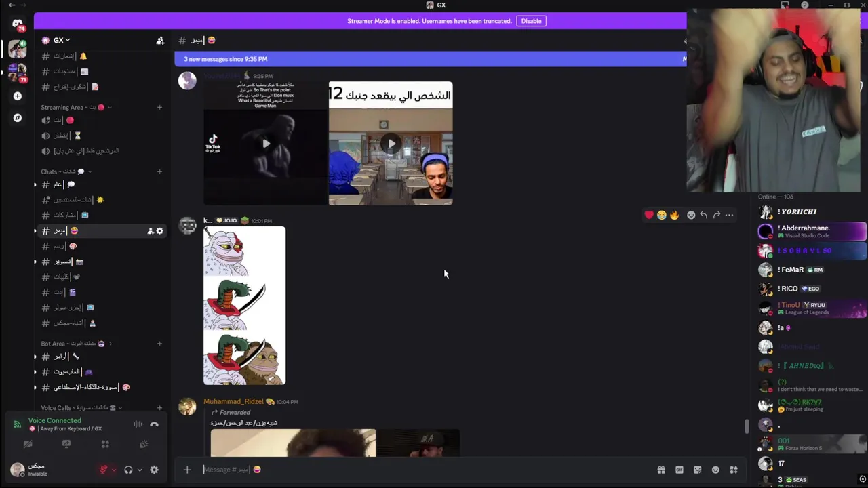Viewport: 868px width, 488px height.
Task: Open add reaction picker on message
Action: (691, 215)
